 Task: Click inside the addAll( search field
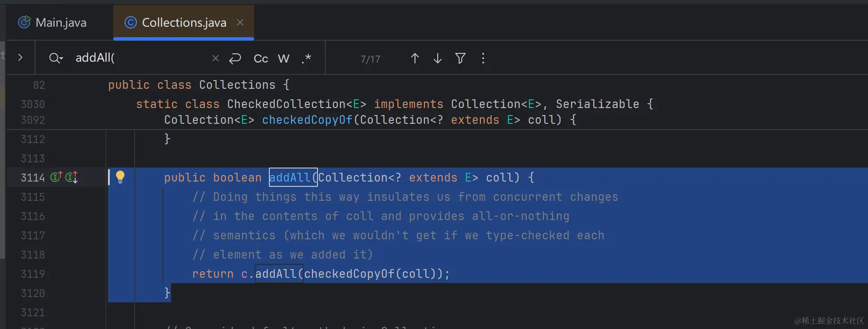tap(140, 58)
